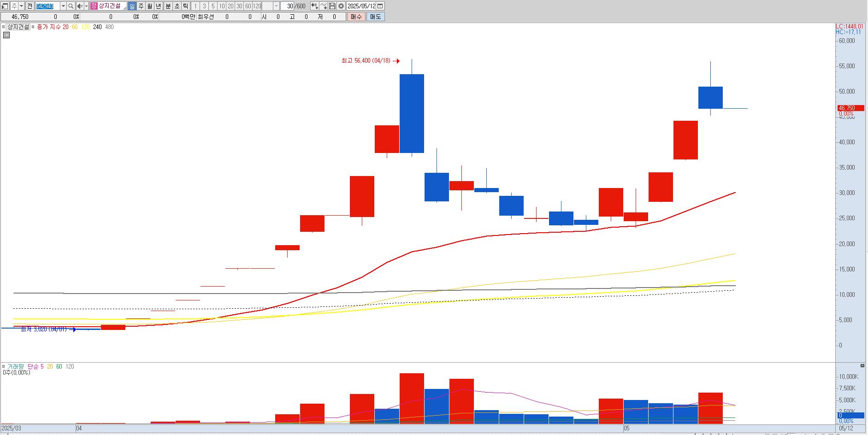This screenshot has width=868, height=435.
Task: Click the small square marker before 거래량 legend
Action: click(x=4, y=366)
